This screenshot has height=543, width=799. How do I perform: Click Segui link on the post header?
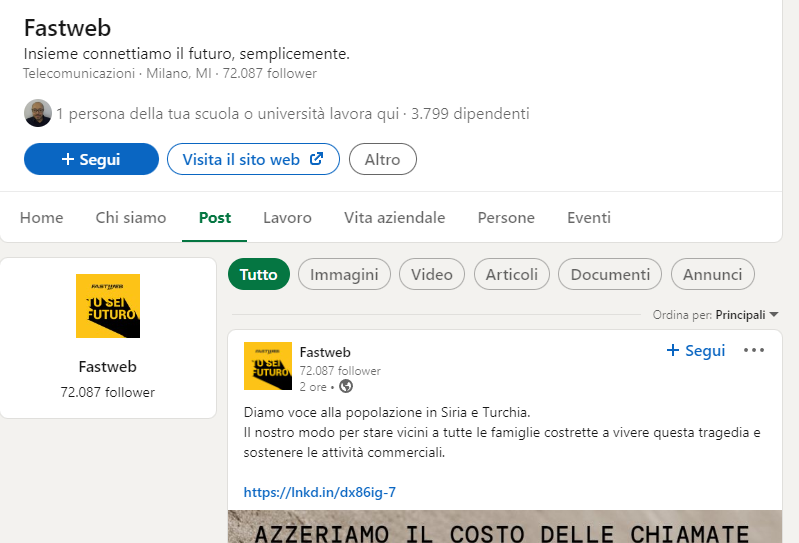[x=696, y=350]
